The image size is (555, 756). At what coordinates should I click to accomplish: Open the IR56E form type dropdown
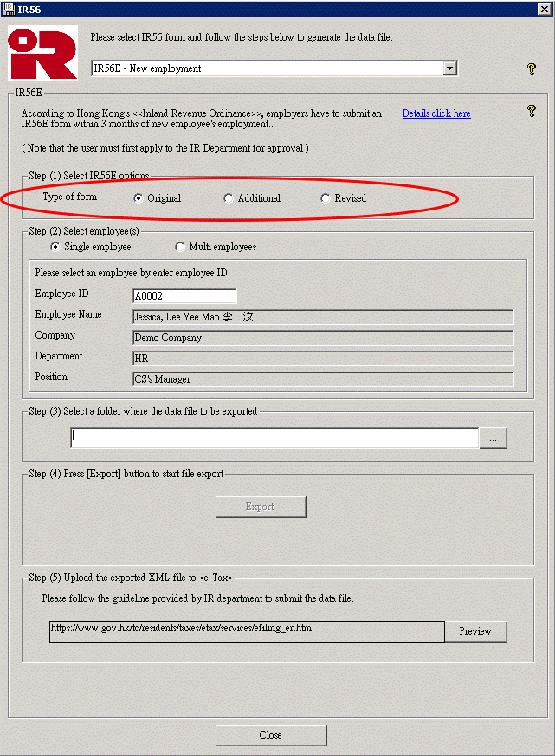(449, 68)
